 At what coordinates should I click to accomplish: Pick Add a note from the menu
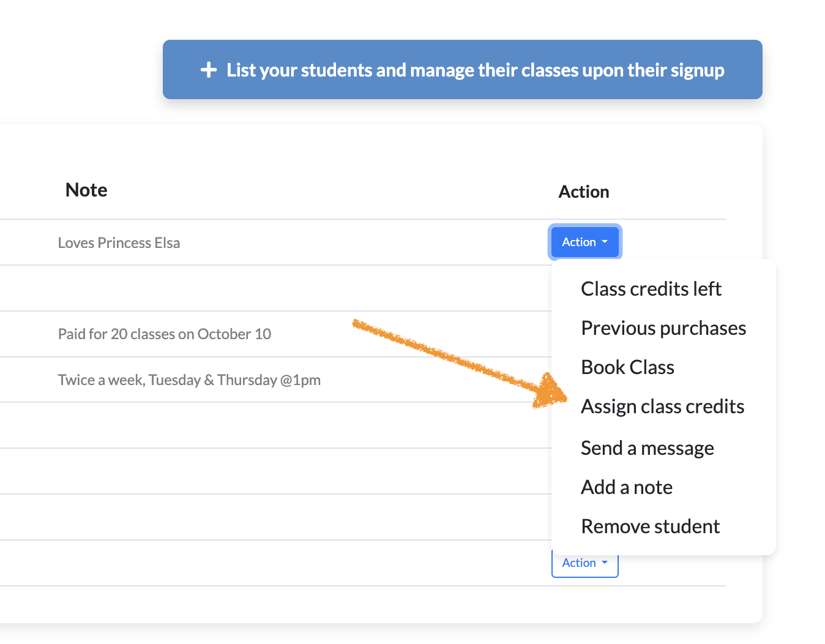coord(626,487)
